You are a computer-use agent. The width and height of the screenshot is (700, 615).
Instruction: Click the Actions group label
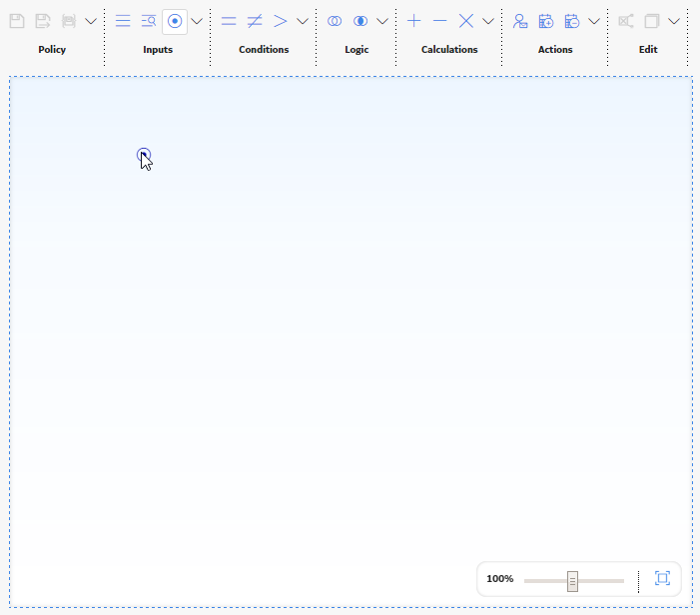555,50
